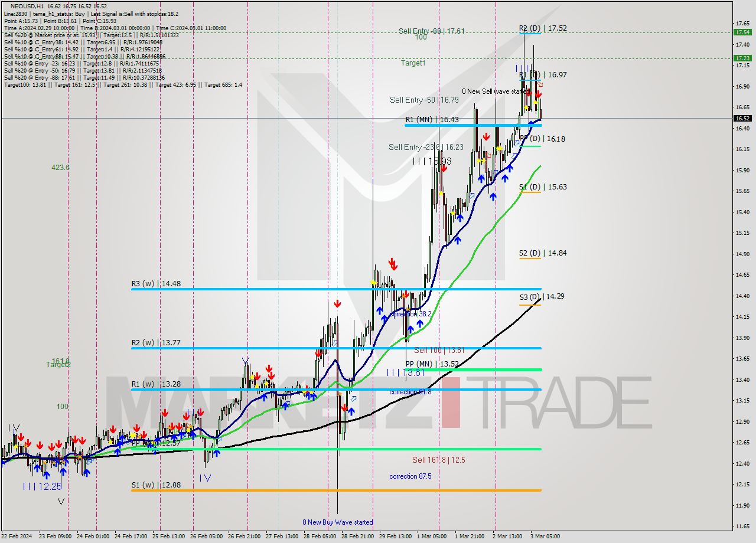Select the 'R1 (MN) | 16.43' monthly label
This screenshot has height=543, width=756.
click(432, 119)
